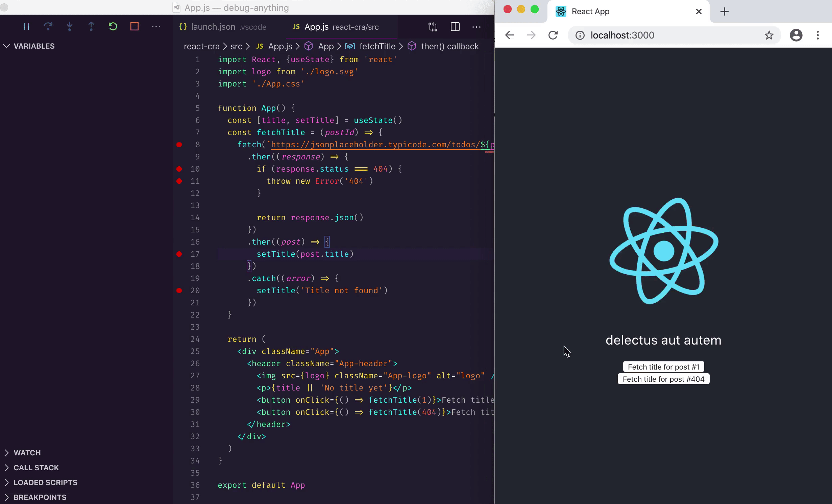The height and width of the screenshot is (504, 832).
Task: Open changes compare icon in editor toolbar
Action: pos(433,27)
